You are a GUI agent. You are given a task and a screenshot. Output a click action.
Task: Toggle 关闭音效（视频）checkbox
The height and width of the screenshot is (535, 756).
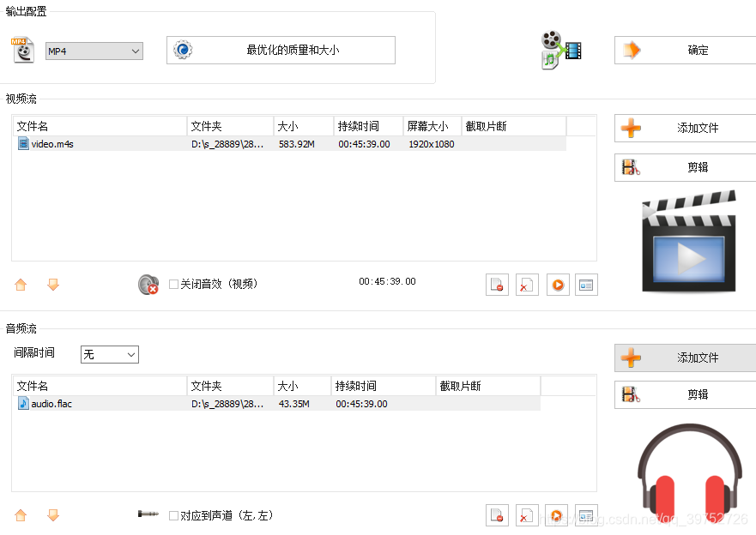point(173,284)
